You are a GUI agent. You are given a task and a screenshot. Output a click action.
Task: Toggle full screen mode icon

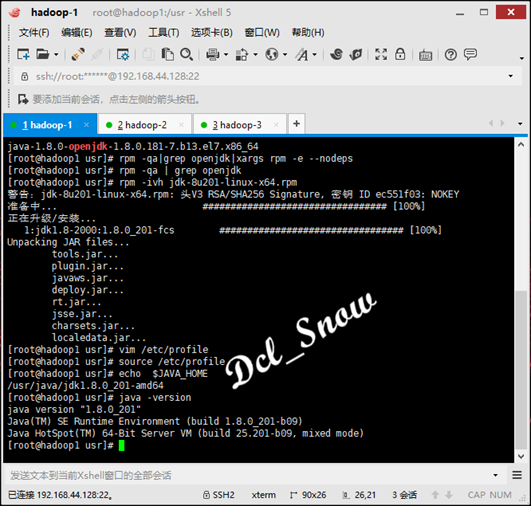[381, 54]
